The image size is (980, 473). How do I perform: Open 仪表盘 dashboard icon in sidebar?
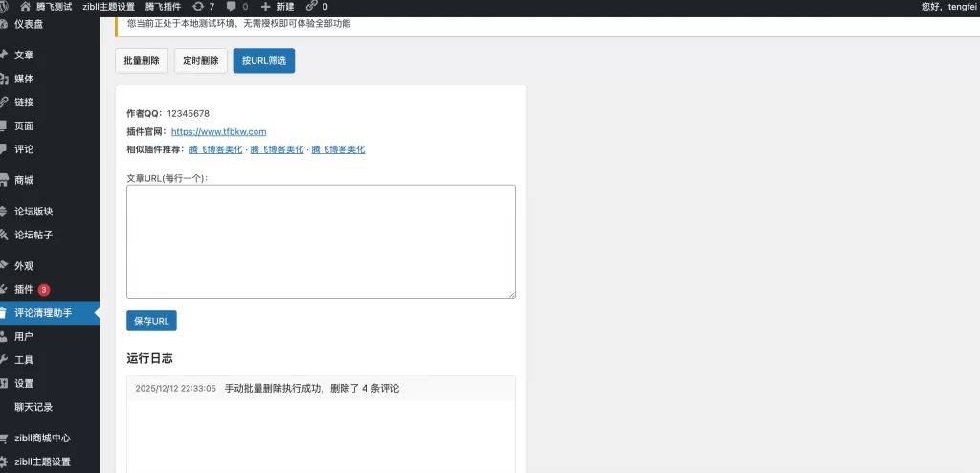point(3,25)
